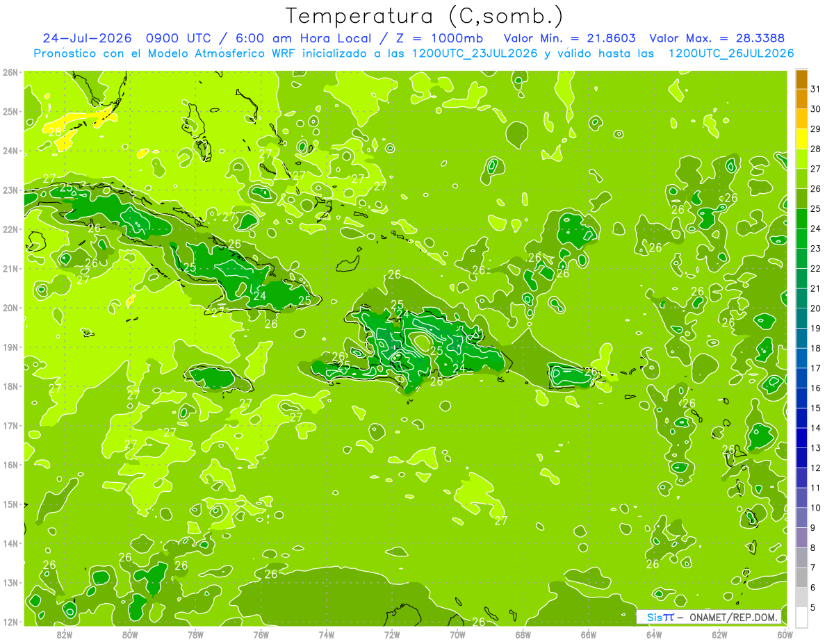Click the teal legend swatch between 19 and 20

(x=801, y=318)
